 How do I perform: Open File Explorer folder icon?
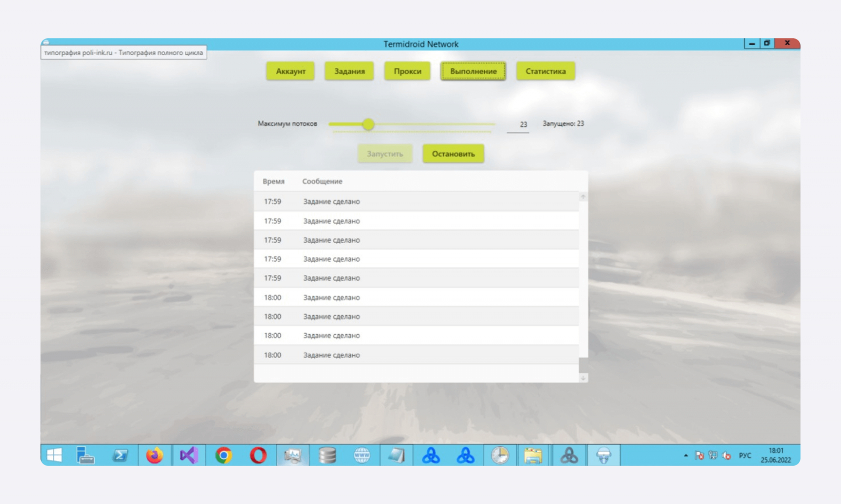pos(533,455)
